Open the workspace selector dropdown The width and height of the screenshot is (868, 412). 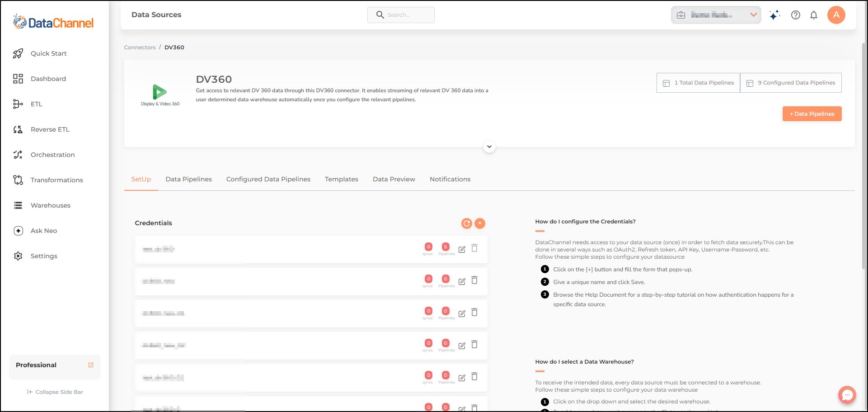coord(716,15)
